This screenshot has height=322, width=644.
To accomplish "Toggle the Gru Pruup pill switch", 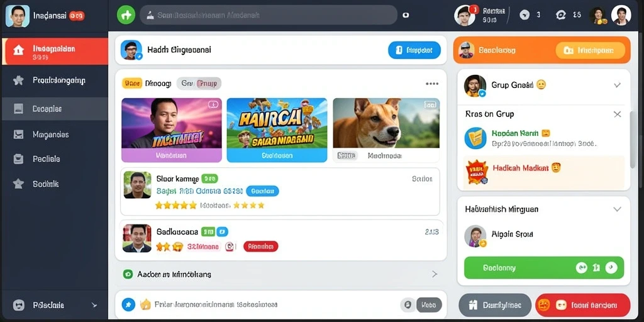I will click(x=199, y=84).
